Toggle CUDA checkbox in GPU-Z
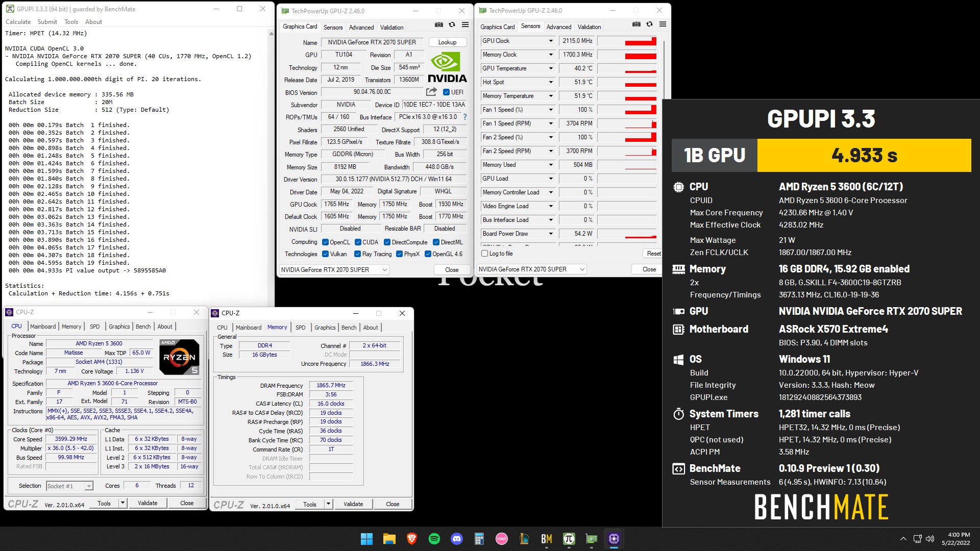The height and width of the screenshot is (551, 980). (x=358, y=242)
